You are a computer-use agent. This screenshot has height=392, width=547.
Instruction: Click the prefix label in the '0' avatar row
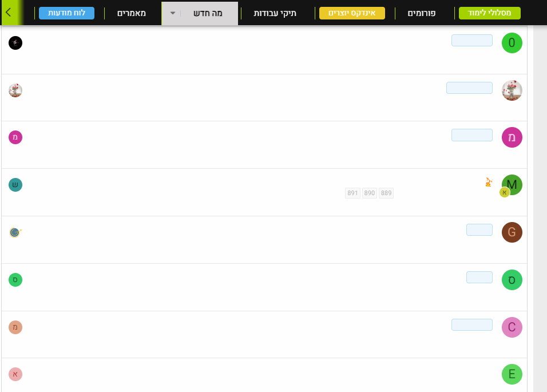click(x=472, y=41)
